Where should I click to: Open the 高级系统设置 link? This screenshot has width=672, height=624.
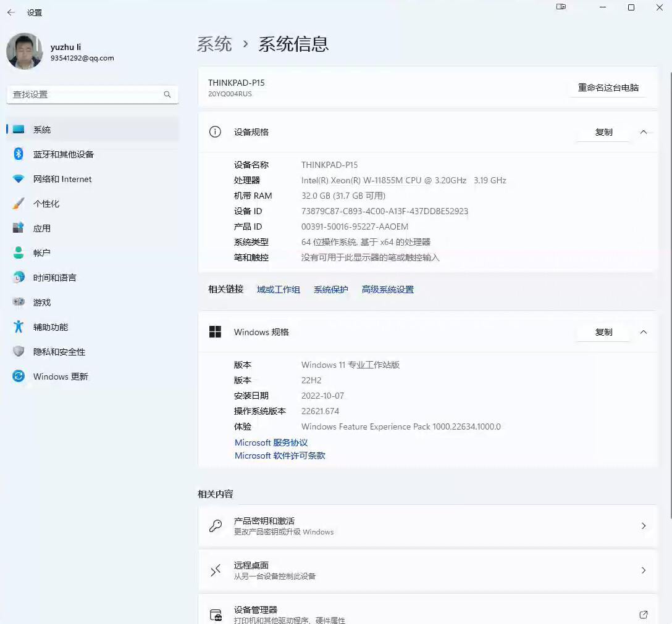[388, 289]
